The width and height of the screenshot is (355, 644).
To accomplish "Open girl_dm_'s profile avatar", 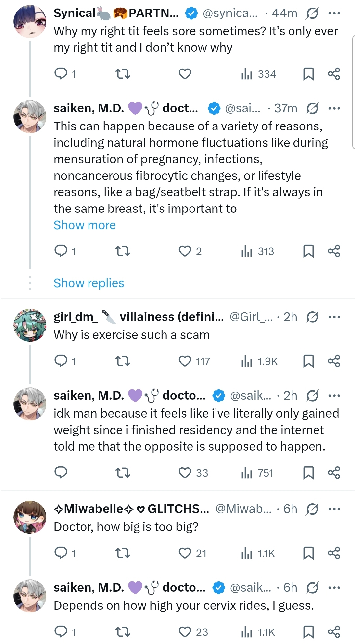I will (x=30, y=325).
